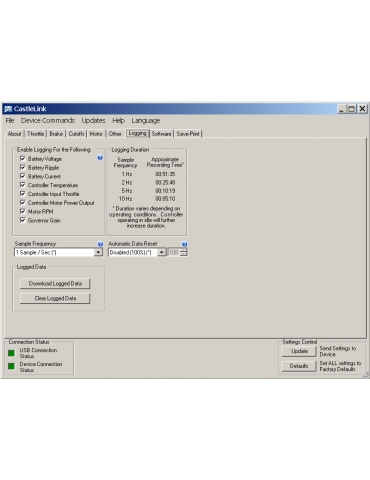
Task: Toggle the Governor Gain checkbox
Action: 23,220
